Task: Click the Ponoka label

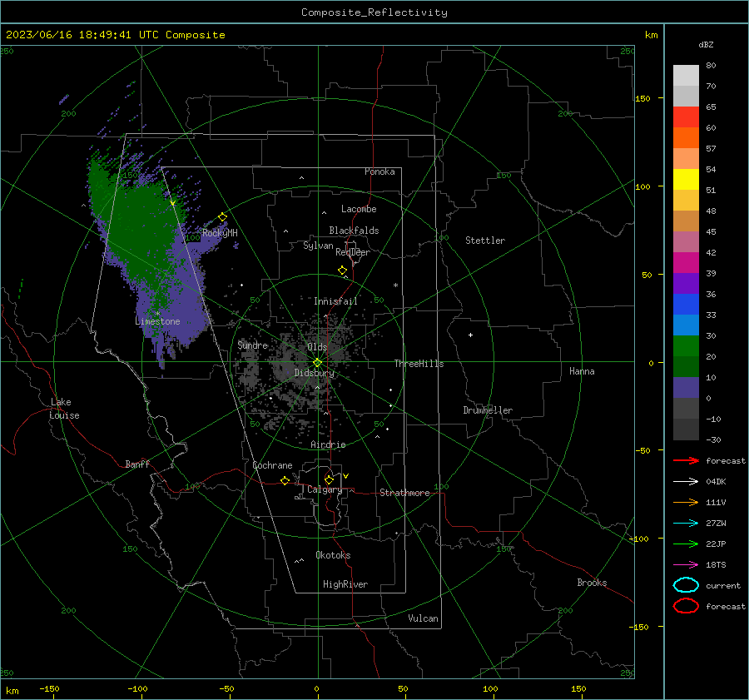Action: 379,171
